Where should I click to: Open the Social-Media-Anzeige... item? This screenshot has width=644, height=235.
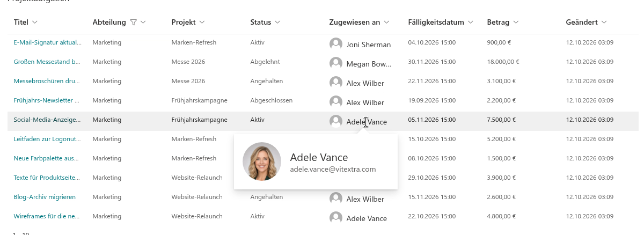(47, 120)
